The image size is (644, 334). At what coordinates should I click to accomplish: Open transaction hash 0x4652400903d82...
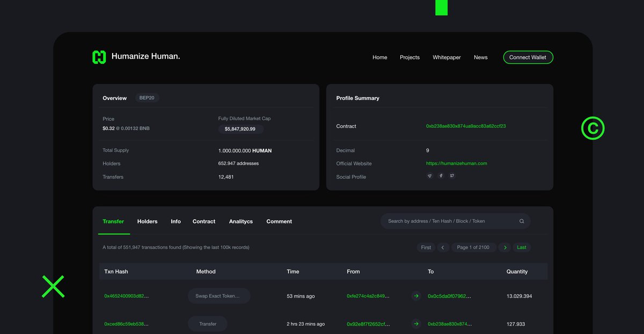click(127, 296)
